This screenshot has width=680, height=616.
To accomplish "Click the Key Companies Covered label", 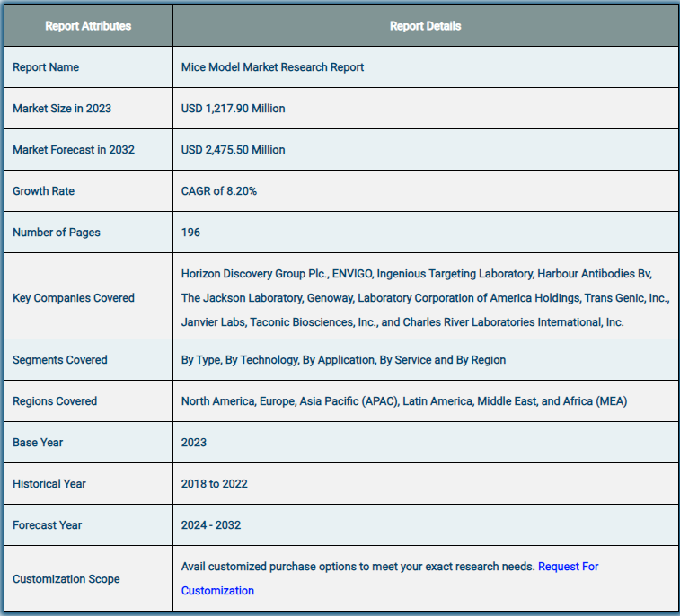I will (74, 298).
